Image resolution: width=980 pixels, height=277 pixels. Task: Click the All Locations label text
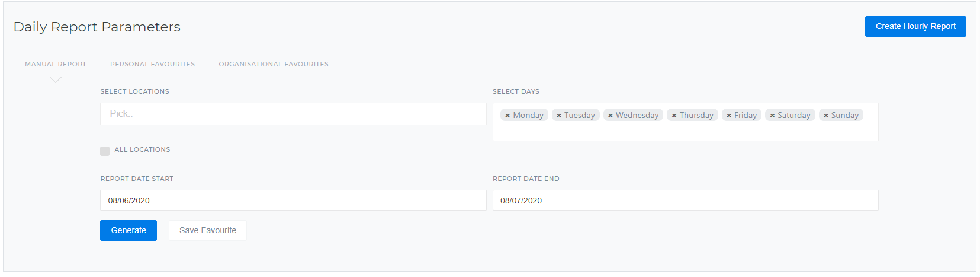[x=142, y=149]
